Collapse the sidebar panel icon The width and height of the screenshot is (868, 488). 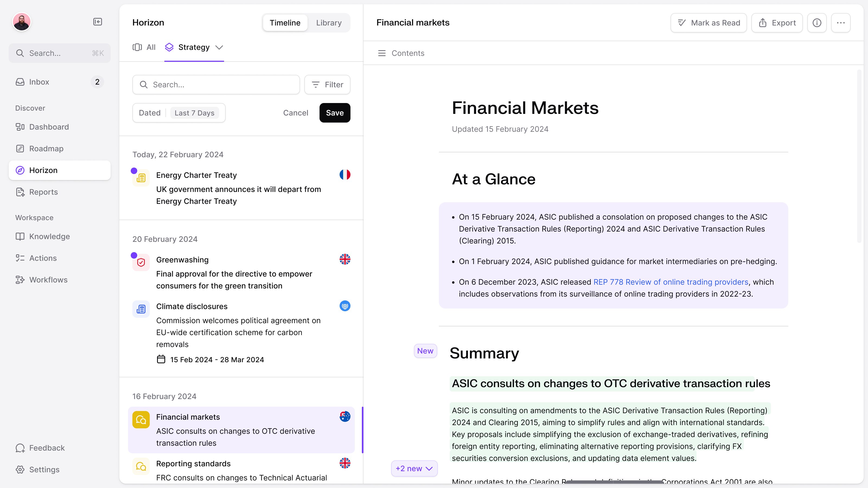97,22
